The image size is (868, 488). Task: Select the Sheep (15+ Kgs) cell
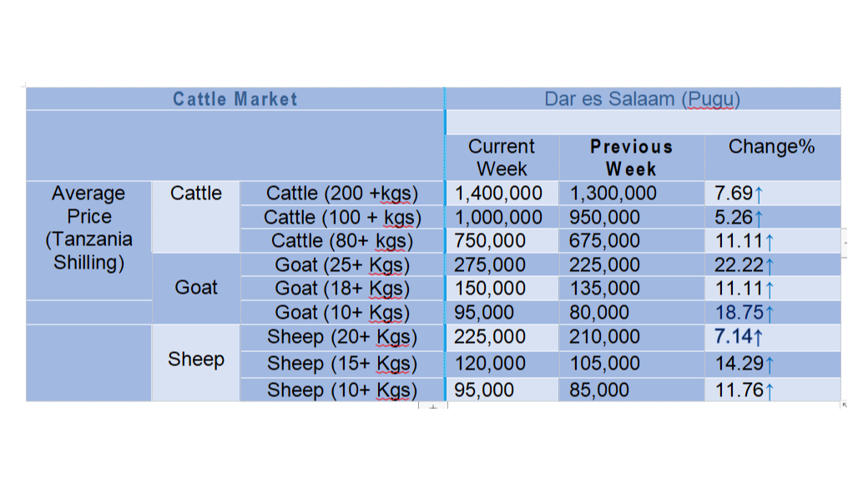342,364
